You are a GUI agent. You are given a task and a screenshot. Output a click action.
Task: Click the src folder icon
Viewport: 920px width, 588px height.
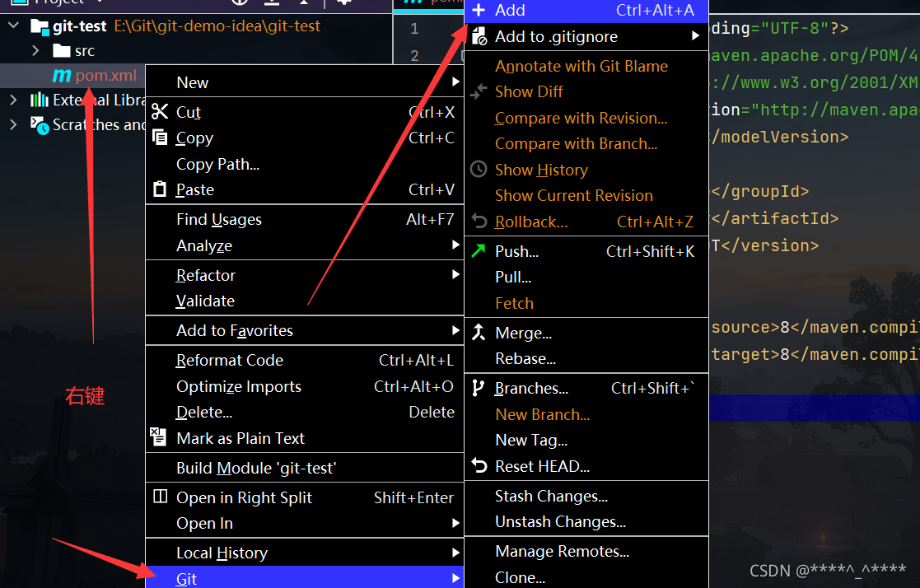click(x=62, y=50)
